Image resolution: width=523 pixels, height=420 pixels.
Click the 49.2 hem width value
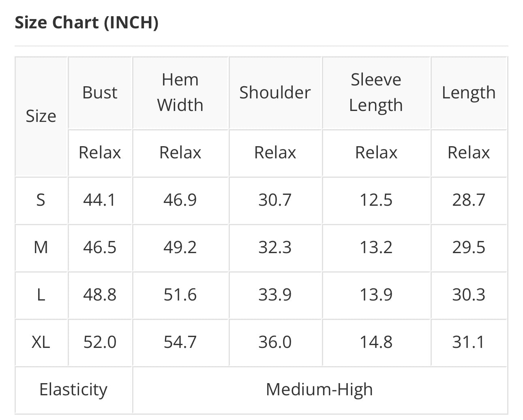(180, 247)
